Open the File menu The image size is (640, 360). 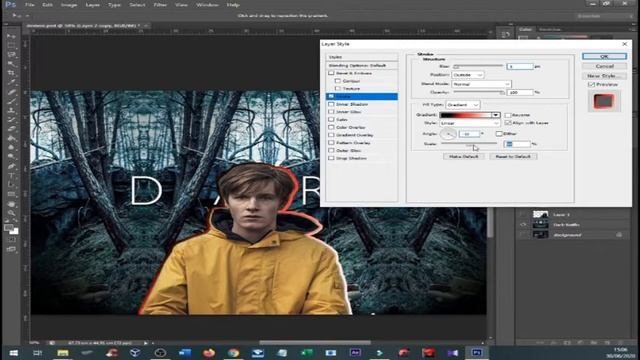click(x=30, y=5)
